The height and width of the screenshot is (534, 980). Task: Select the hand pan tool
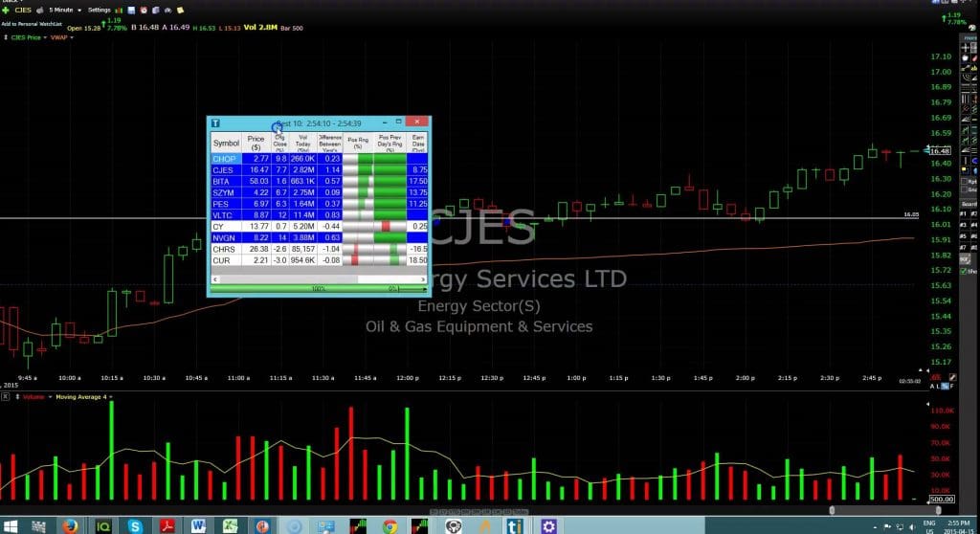tap(966, 57)
